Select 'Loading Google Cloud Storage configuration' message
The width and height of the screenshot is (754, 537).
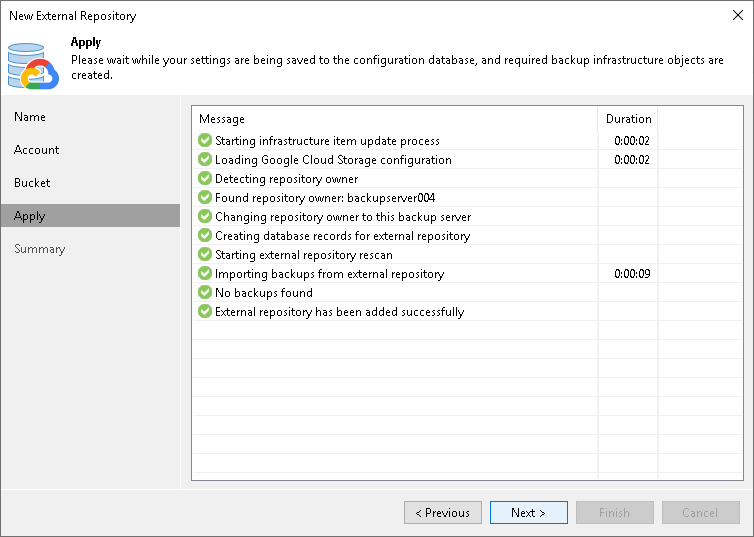tap(333, 160)
